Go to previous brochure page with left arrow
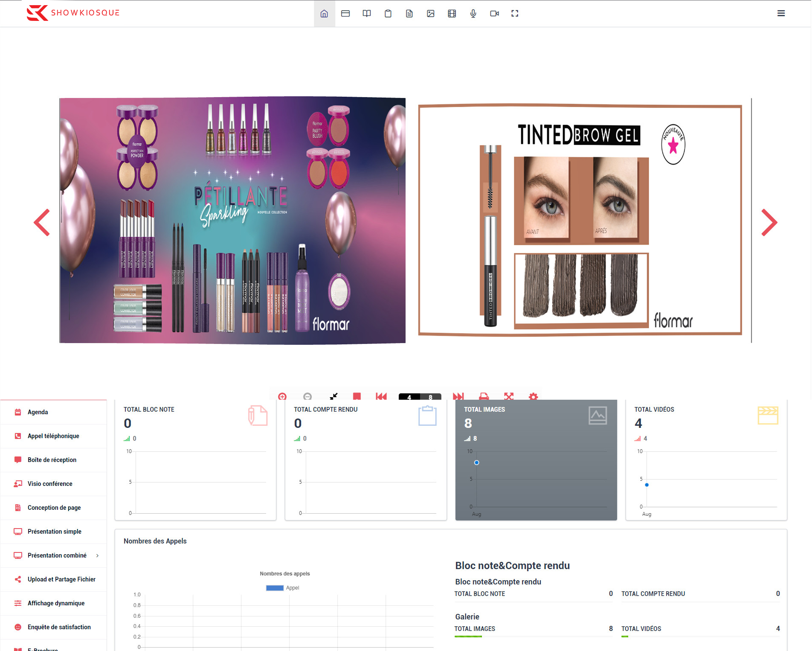This screenshot has height=651, width=812. tap(42, 222)
